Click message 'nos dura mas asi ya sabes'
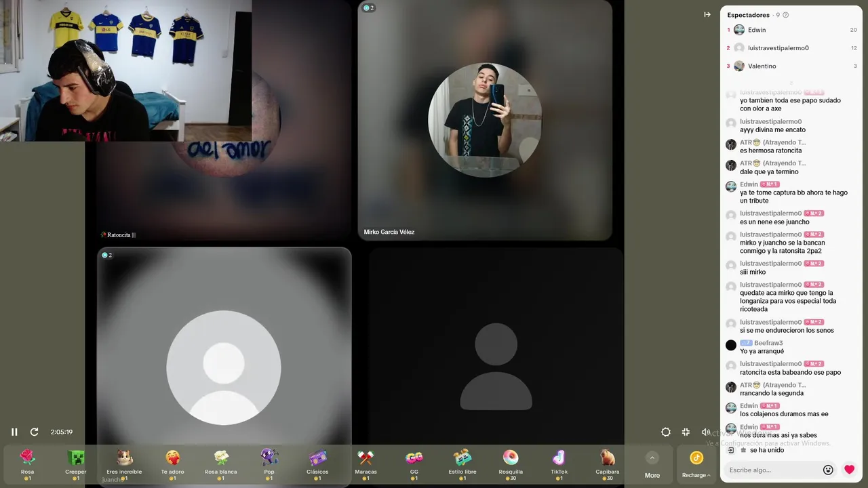This screenshot has width=868, height=488. click(778, 435)
